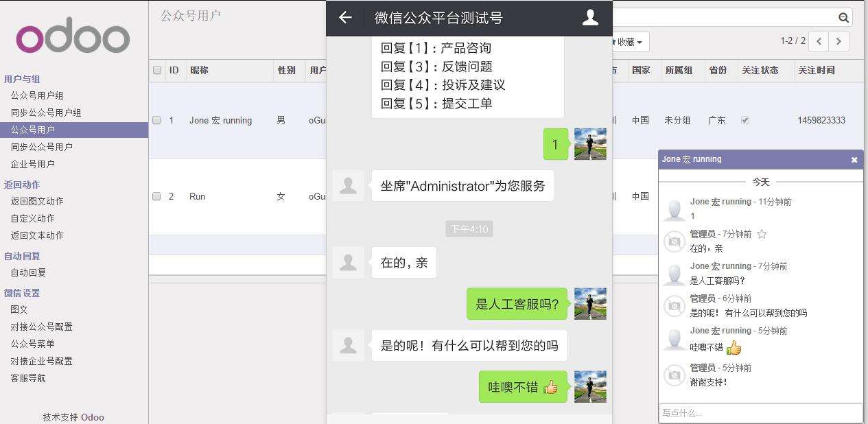The height and width of the screenshot is (424, 868).
Task: Go to next page with right chevron
Action: [838, 41]
